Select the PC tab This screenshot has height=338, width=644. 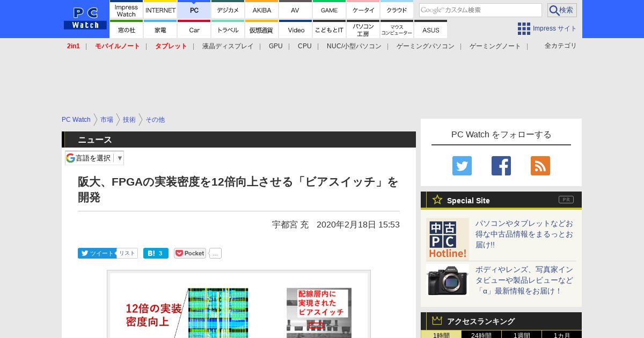pyautogui.click(x=194, y=10)
